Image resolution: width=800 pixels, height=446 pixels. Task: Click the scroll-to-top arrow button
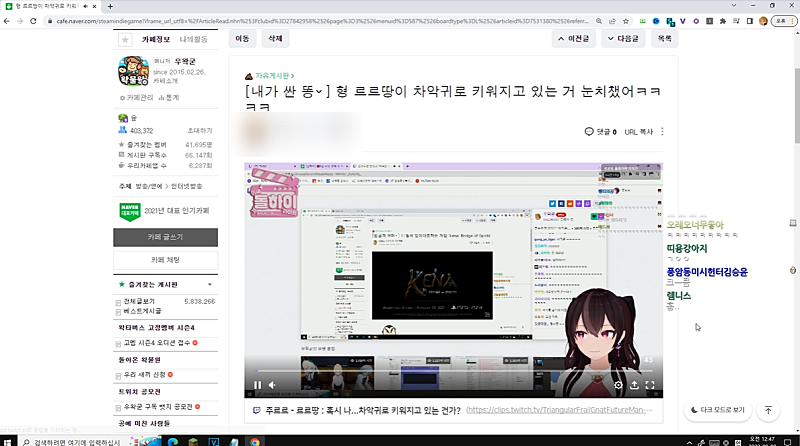tap(768, 410)
